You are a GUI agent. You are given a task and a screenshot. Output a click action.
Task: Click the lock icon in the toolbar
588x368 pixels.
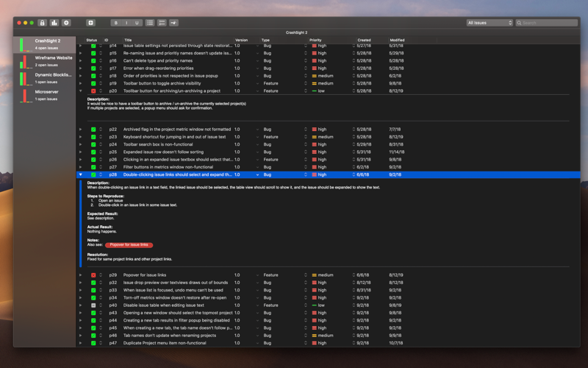(x=42, y=23)
